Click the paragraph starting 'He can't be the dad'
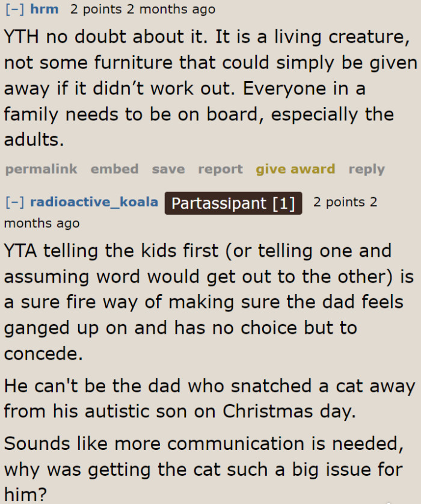 [x=204, y=398]
